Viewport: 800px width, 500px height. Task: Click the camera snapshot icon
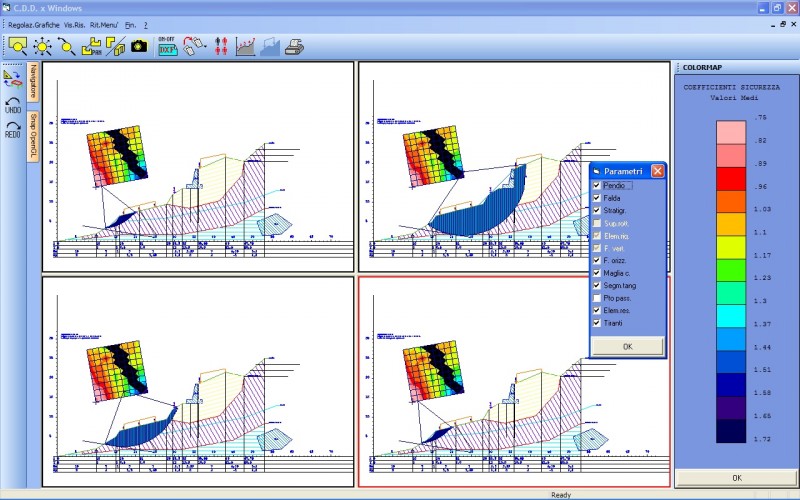139,46
